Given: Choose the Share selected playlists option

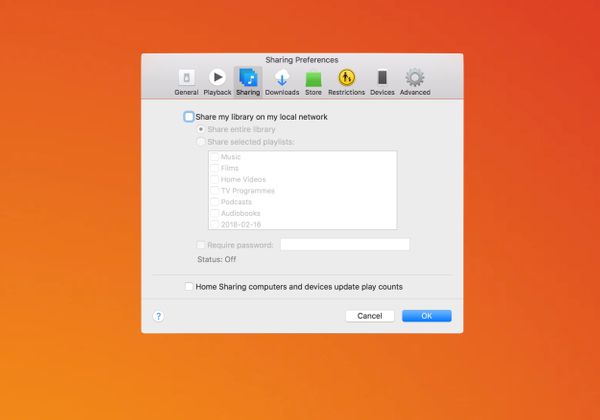Looking at the screenshot, I should coord(202,142).
